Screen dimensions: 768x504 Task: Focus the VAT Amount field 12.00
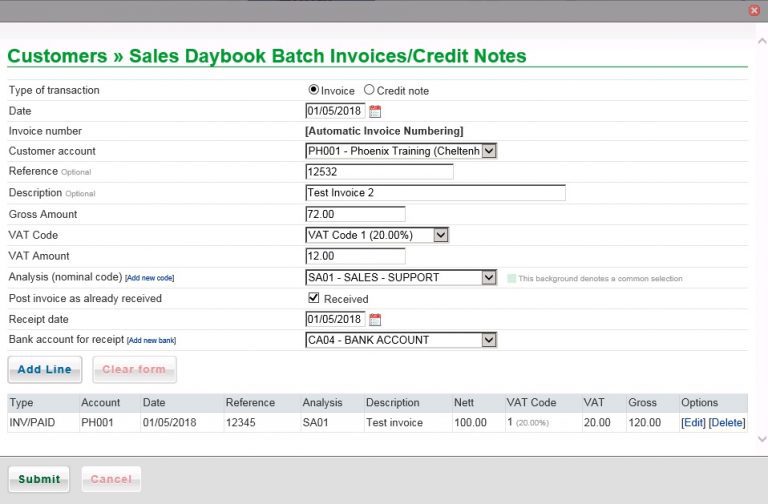[x=355, y=256]
